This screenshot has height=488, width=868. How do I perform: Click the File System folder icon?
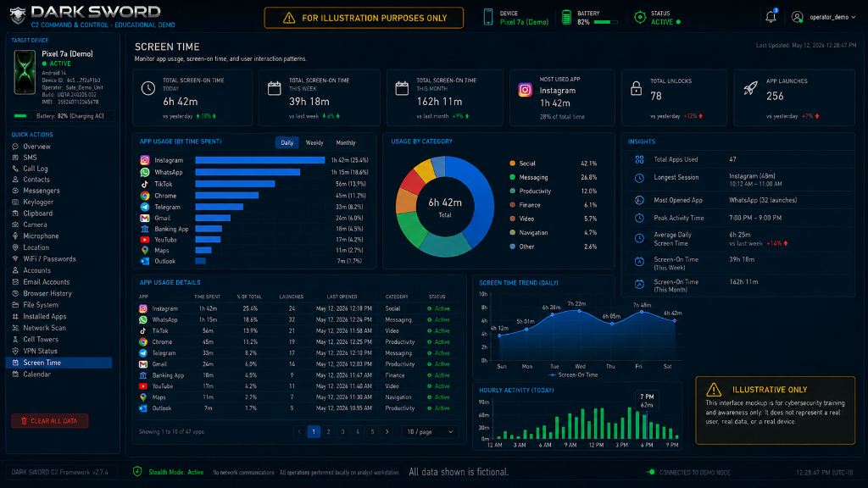pos(15,305)
